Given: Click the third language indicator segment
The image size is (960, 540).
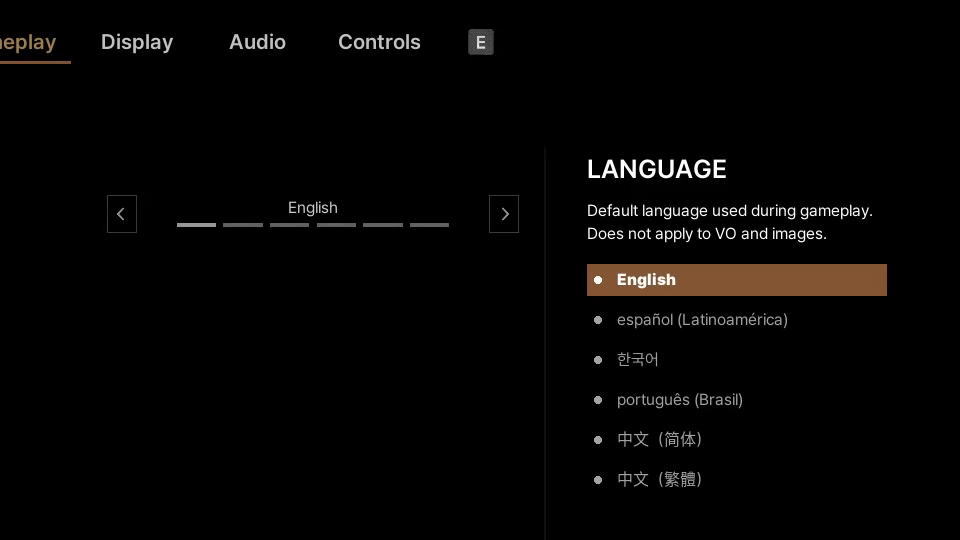Looking at the screenshot, I should coord(289,225).
